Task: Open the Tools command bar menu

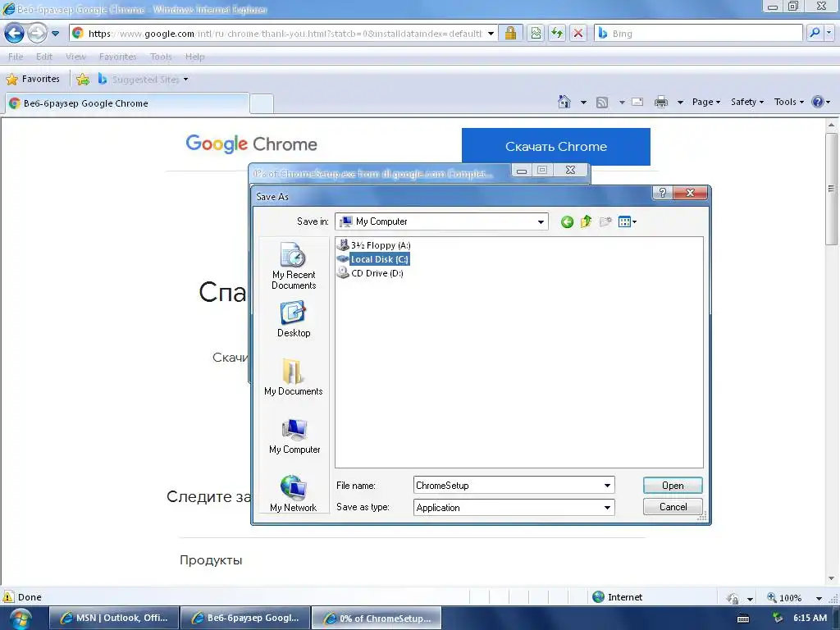Action: click(x=788, y=101)
